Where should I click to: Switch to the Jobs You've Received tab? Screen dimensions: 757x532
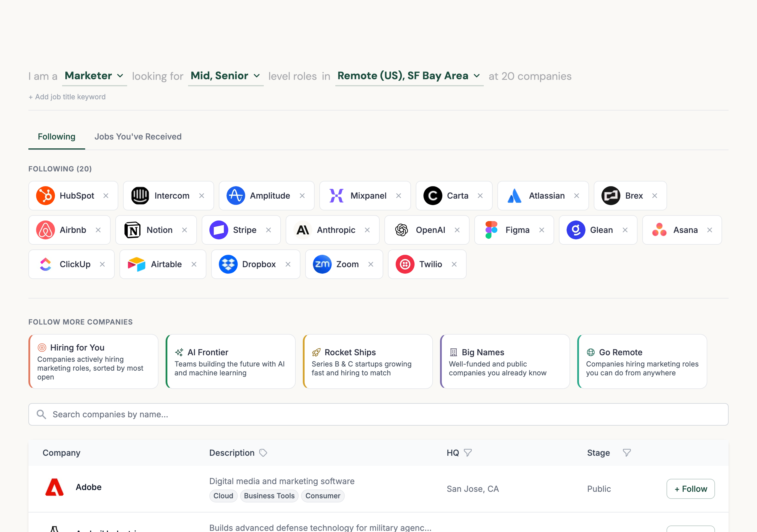pyautogui.click(x=138, y=137)
